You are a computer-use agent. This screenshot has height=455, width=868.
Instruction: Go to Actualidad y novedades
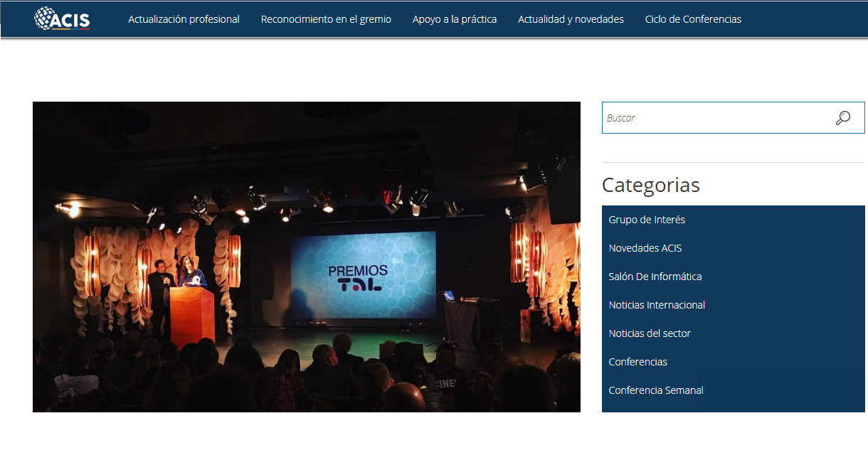coord(571,19)
